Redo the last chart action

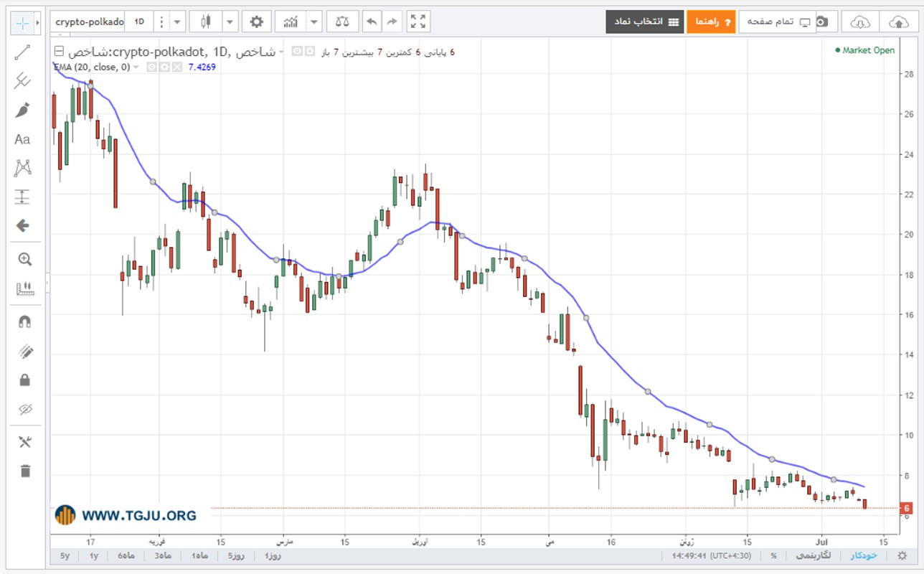point(392,22)
